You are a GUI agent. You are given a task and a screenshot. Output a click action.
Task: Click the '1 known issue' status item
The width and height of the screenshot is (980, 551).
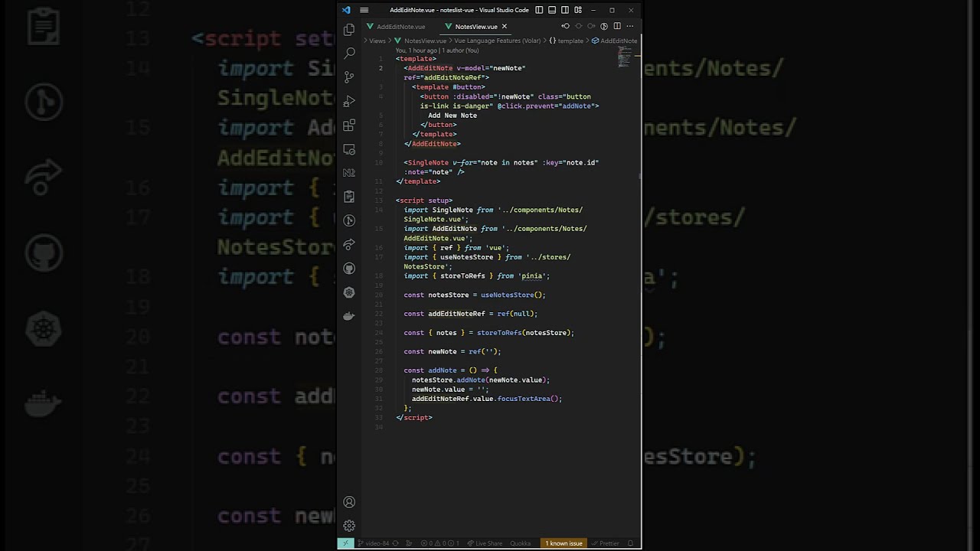click(564, 543)
